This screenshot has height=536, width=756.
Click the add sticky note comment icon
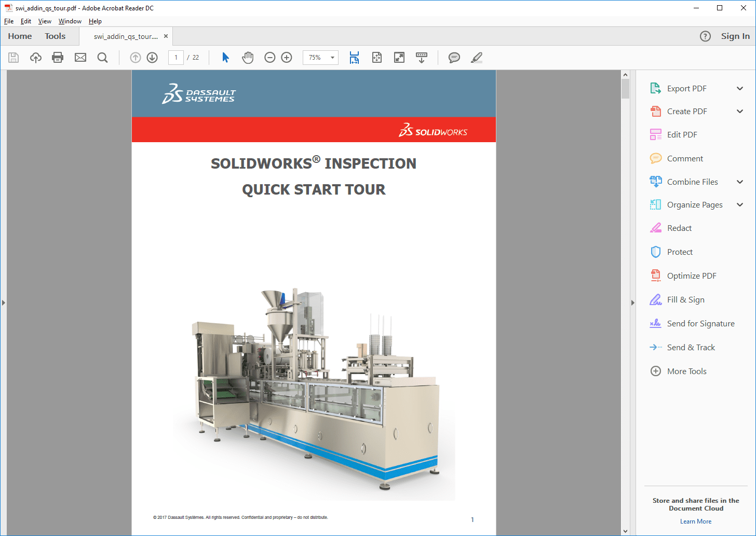(454, 58)
